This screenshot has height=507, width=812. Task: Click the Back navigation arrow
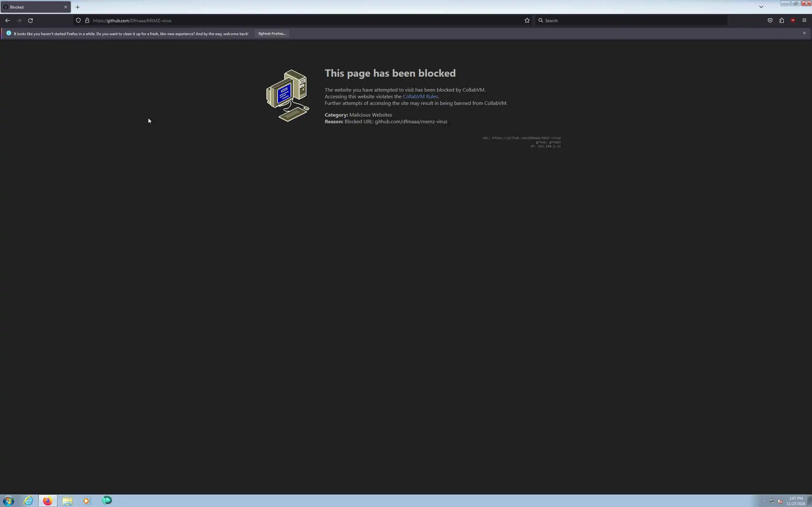pyautogui.click(x=7, y=21)
